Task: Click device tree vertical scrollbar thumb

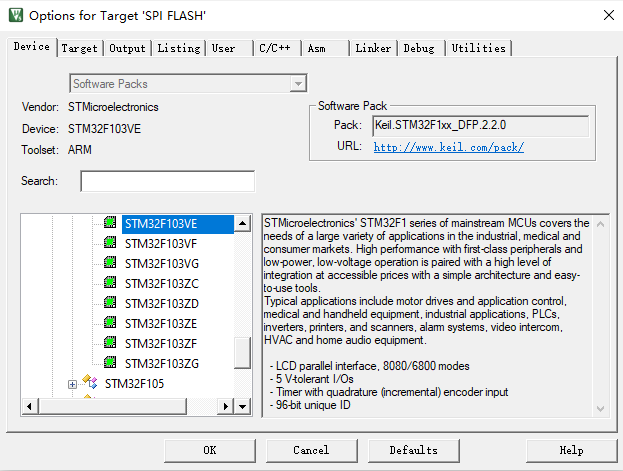Action: pyautogui.click(x=242, y=353)
